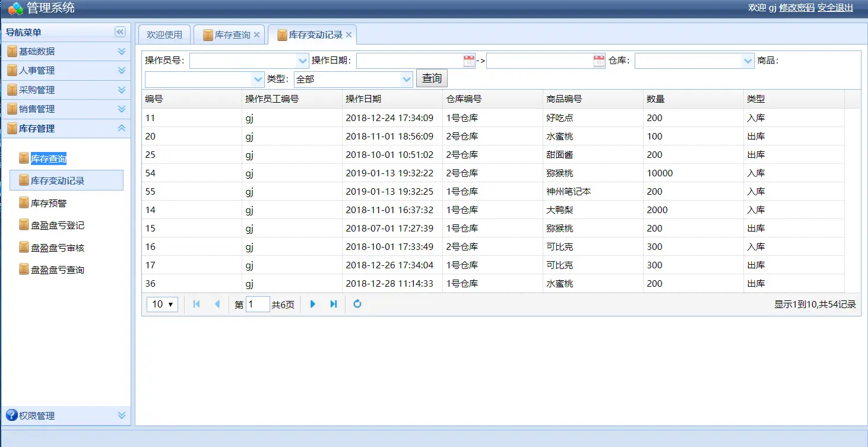This screenshot has height=447, width=868.
Task: Sort by the 数量 column header
Action: [x=693, y=99]
